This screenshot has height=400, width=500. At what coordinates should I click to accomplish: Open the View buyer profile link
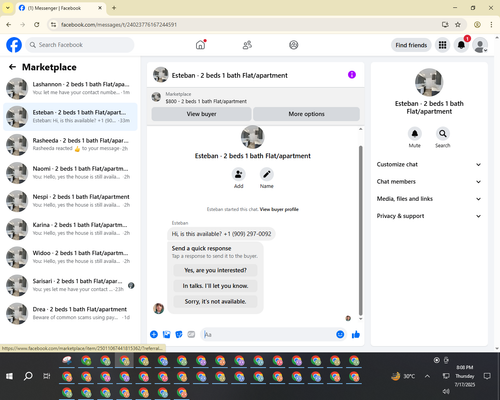coord(279,209)
